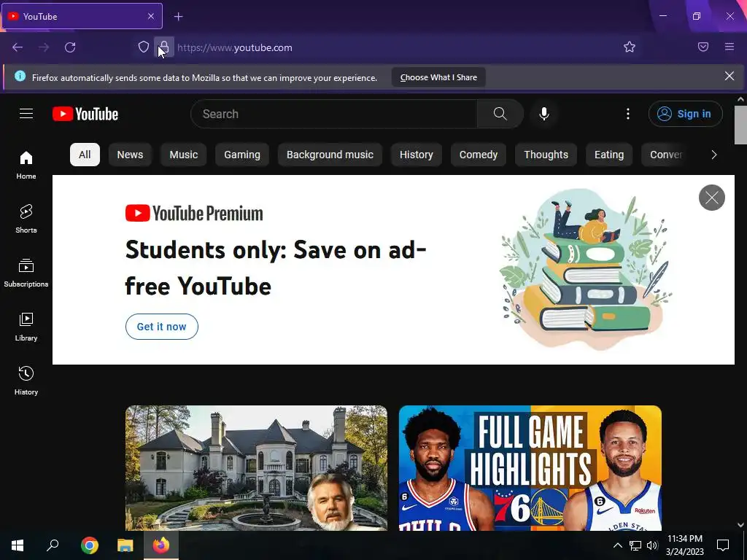
Task: Select the History filter chip
Action: 417,155
